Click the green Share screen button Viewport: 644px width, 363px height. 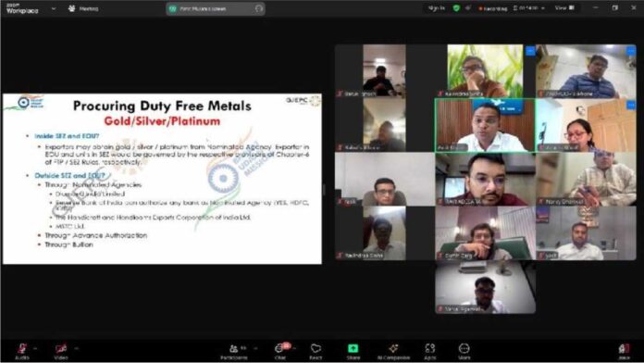pyautogui.click(x=353, y=348)
